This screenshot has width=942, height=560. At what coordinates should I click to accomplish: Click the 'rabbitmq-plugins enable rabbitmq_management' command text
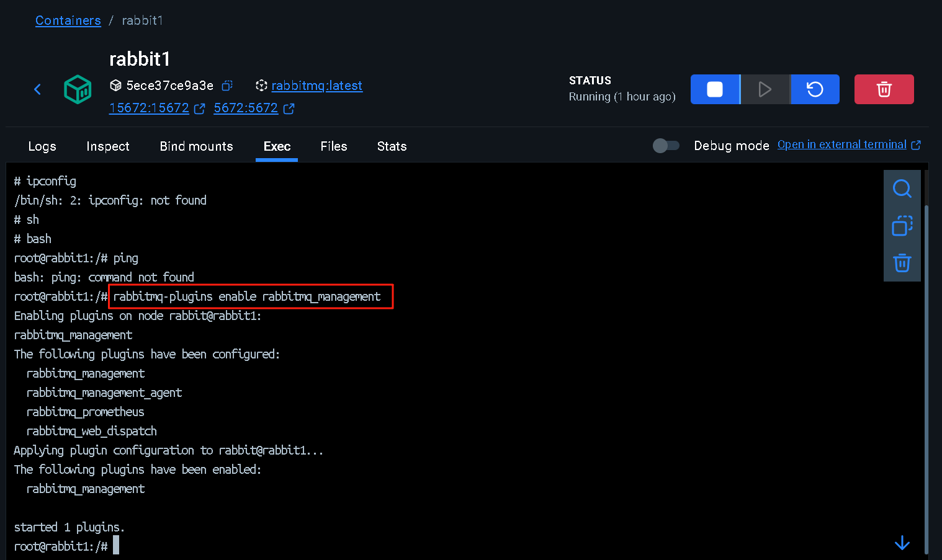coord(247,296)
